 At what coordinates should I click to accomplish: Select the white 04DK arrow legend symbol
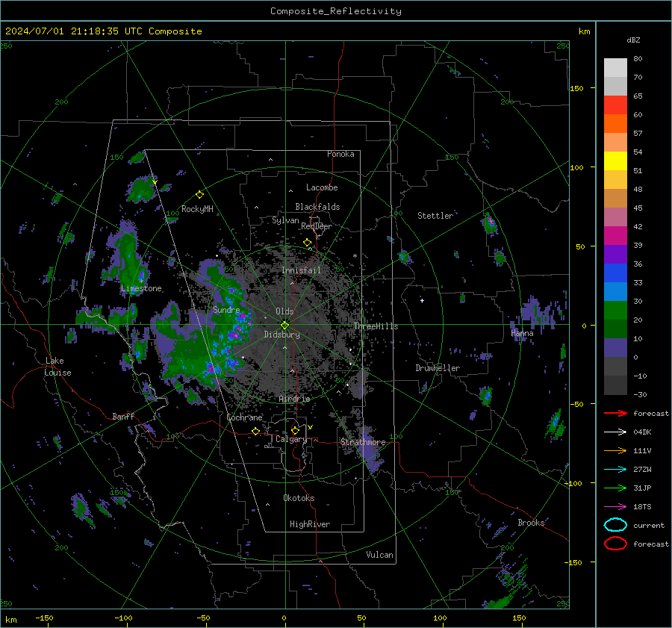point(615,432)
